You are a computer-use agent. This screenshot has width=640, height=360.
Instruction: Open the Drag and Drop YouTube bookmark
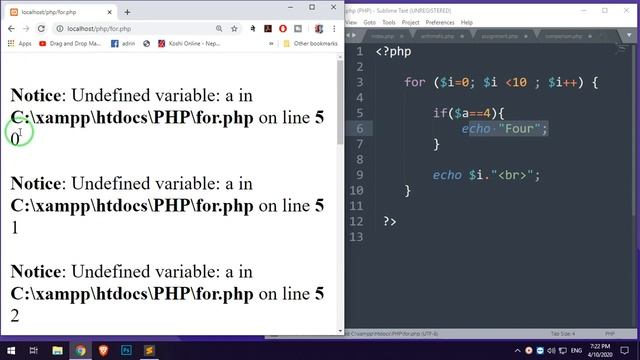[x=70, y=43]
